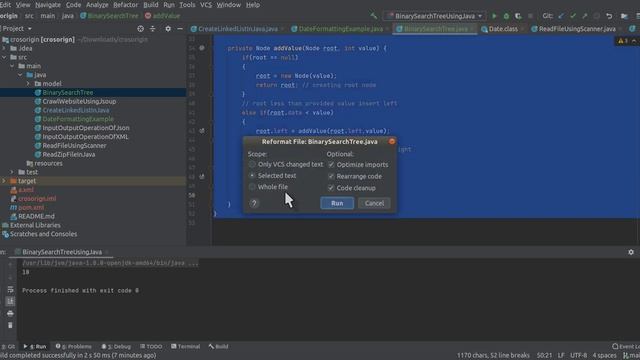The width and height of the screenshot is (640, 360).
Task: Click the Git commit checkmark icon
Action: click(573, 16)
